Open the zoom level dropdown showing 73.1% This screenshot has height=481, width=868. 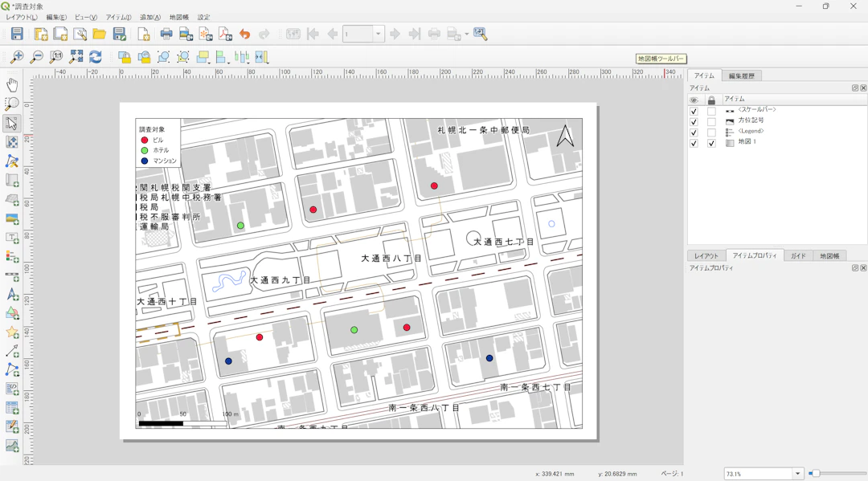click(798, 473)
